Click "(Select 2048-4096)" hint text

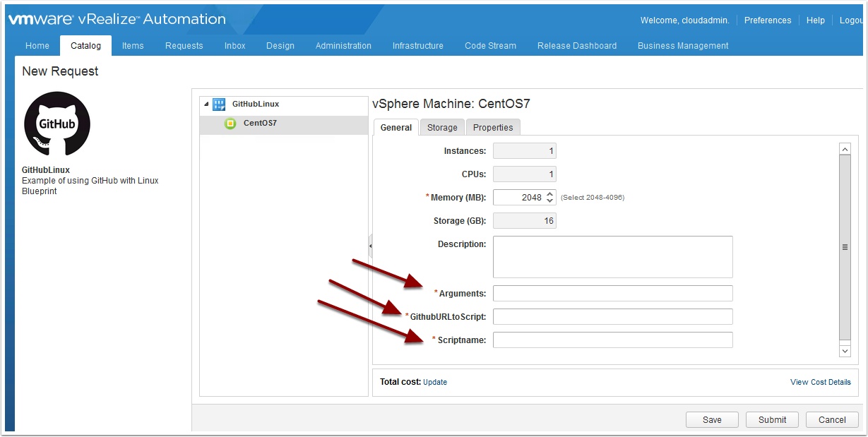pyautogui.click(x=593, y=198)
